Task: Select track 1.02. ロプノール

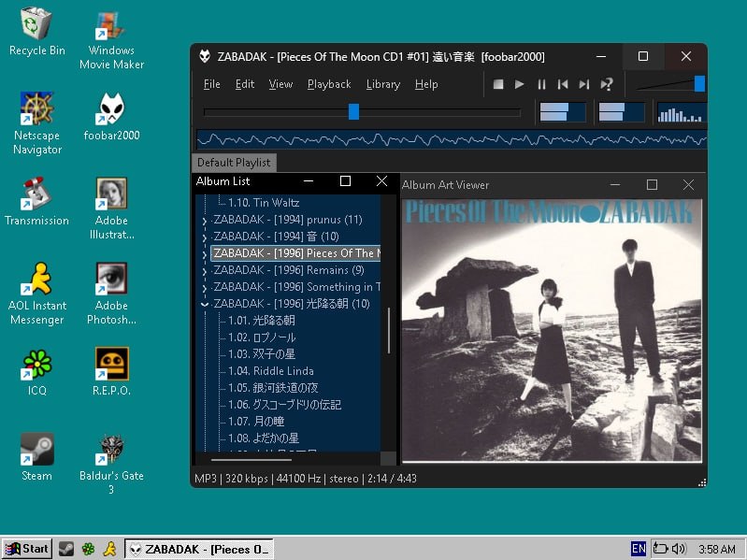Action: pos(262,337)
